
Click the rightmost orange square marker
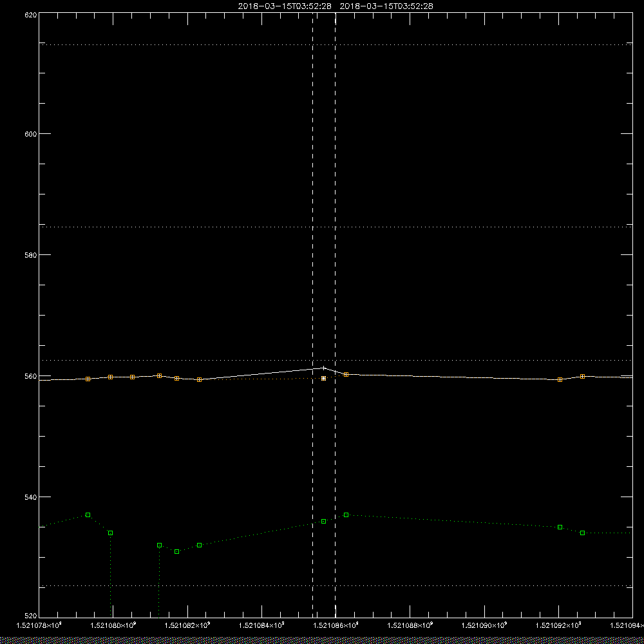[582, 376]
